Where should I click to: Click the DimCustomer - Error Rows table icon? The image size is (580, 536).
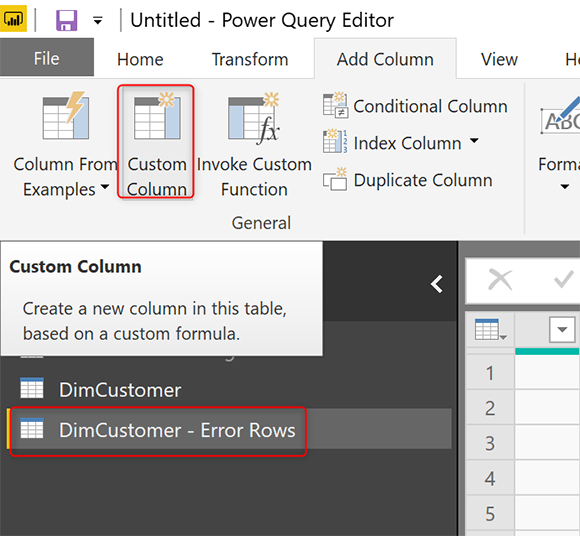(x=32, y=428)
